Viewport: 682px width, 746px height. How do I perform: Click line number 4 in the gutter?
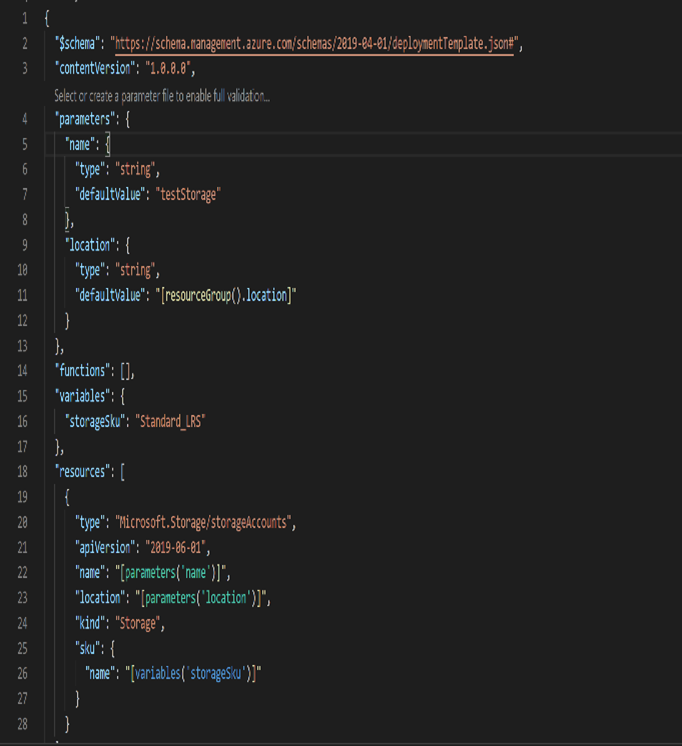tap(24, 119)
